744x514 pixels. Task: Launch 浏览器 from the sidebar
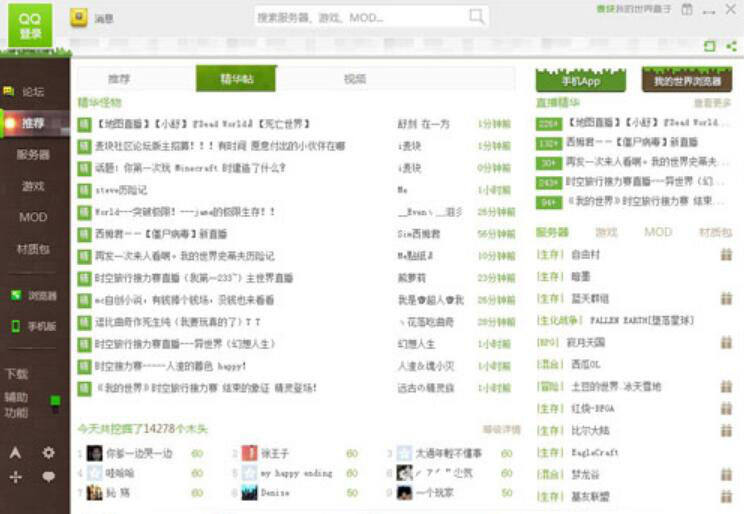34,296
